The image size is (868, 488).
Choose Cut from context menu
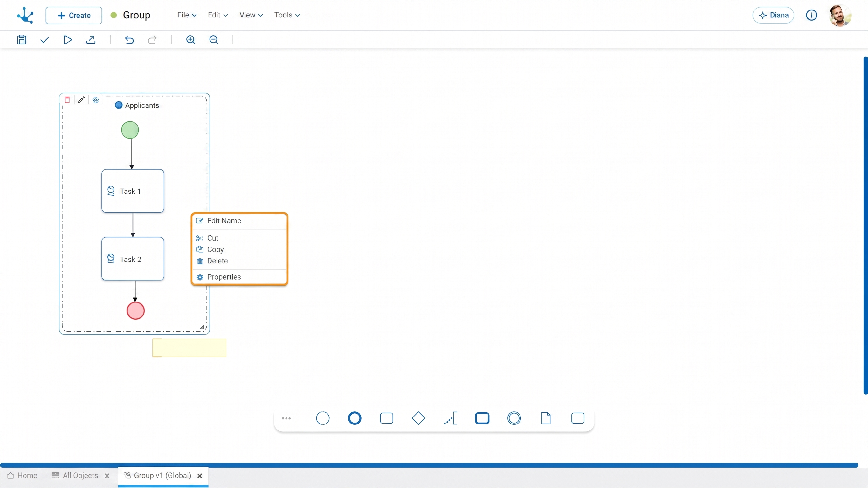pos(240,238)
